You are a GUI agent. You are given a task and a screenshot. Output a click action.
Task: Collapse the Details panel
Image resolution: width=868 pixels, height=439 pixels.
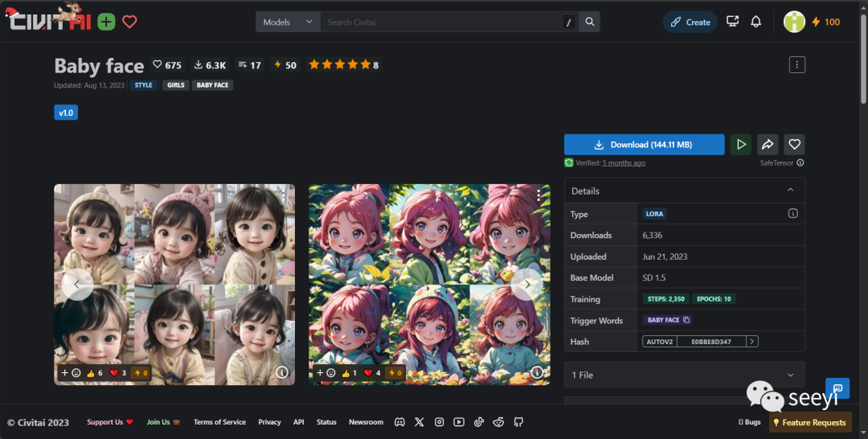tap(684, 191)
